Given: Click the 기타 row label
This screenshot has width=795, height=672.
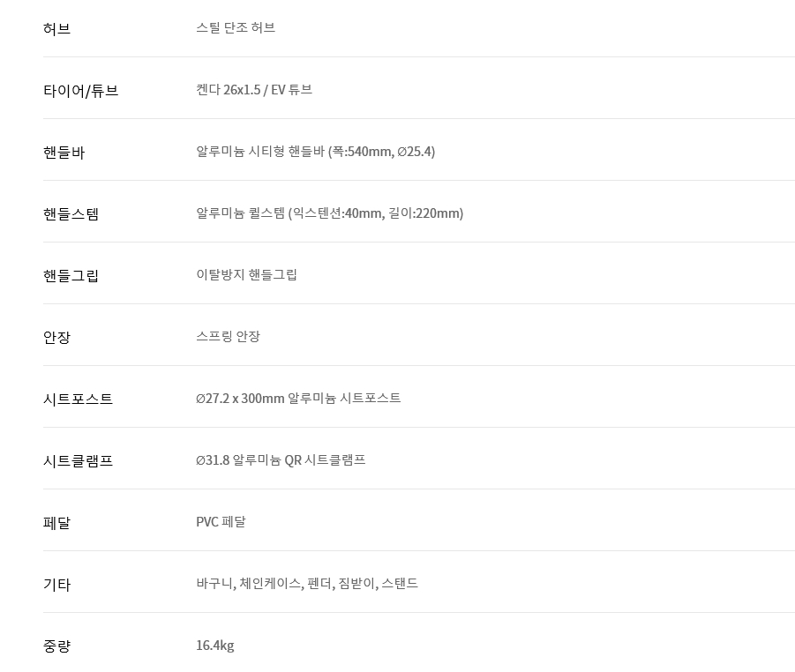Looking at the screenshot, I should (56, 585).
